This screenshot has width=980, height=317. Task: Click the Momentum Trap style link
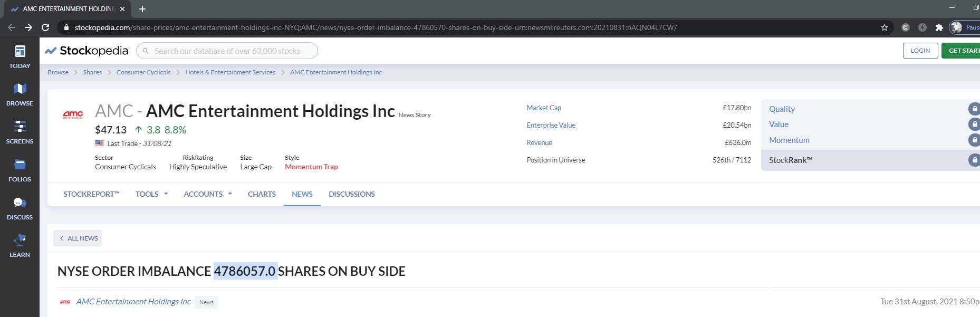click(311, 167)
